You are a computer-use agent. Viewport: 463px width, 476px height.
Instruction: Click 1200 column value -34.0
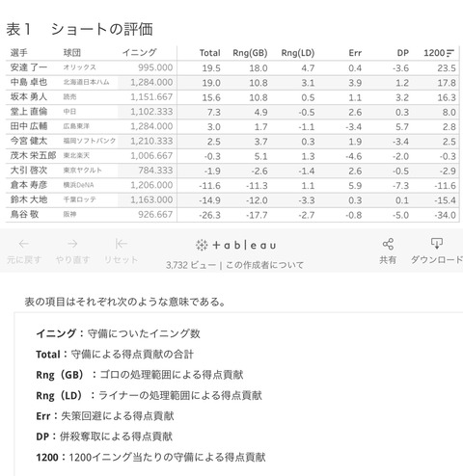[445, 215]
